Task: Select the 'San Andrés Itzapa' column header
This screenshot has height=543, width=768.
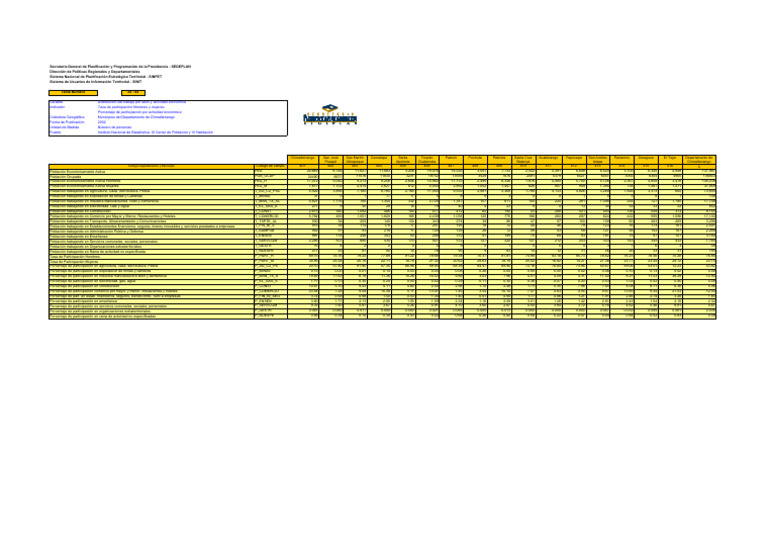Action: (x=598, y=160)
